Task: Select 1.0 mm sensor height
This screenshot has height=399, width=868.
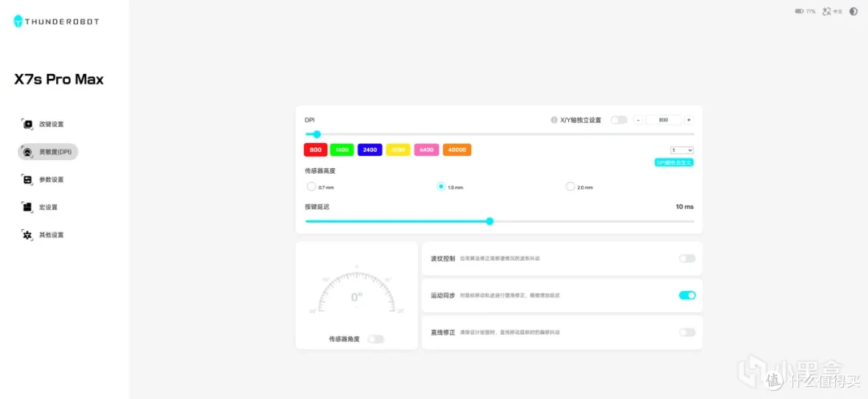Action: click(x=440, y=187)
